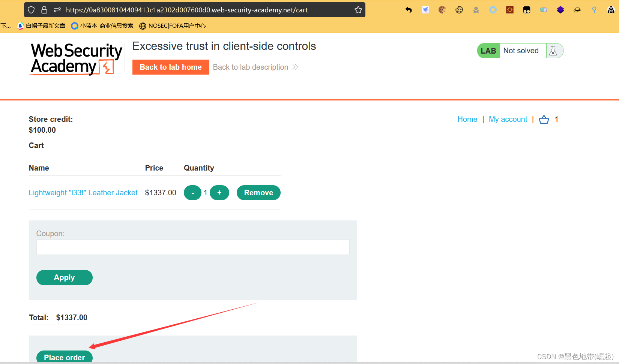This screenshot has width=619, height=364.
Task: Click the gray detective figure extension icon
Action: pos(476,10)
